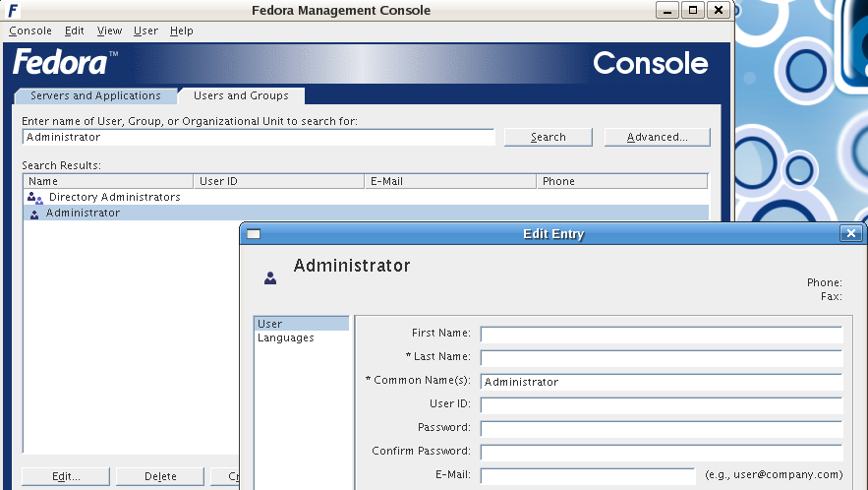Switch to Servers and Applications tab
Screen dimensions: 868x490
(x=95, y=95)
